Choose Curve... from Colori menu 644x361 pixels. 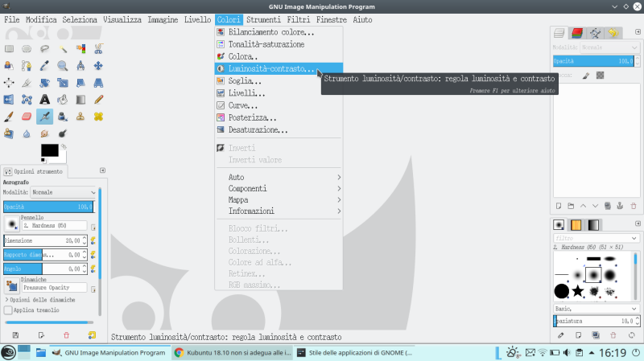[x=279, y=105]
